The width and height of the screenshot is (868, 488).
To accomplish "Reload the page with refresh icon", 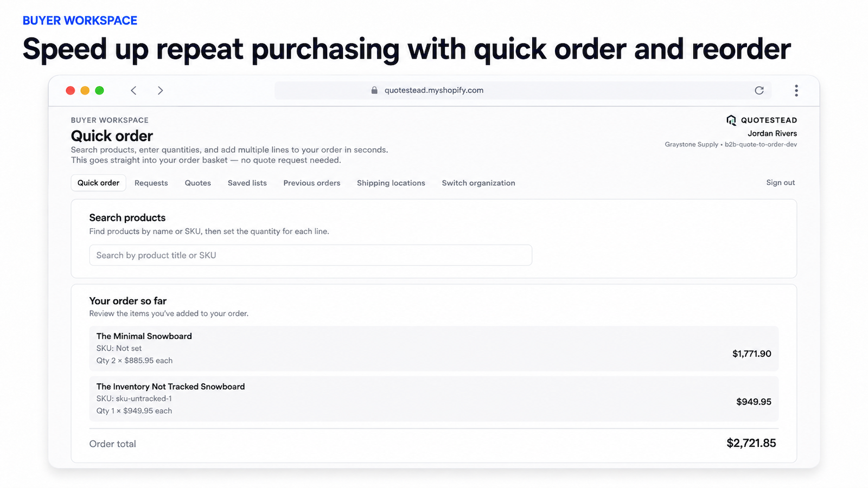I will coord(759,91).
